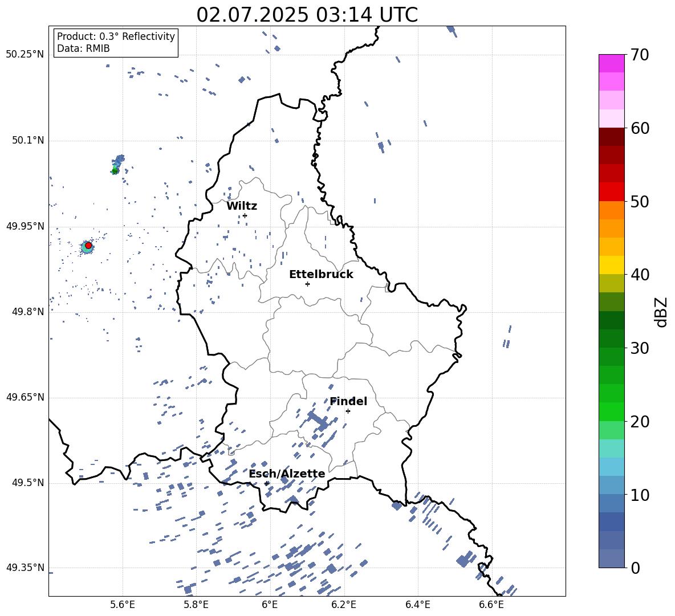The height and width of the screenshot is (616, 675).
Task: Click the orange colorbar band just below 50
Action: (x=611, y=210)
